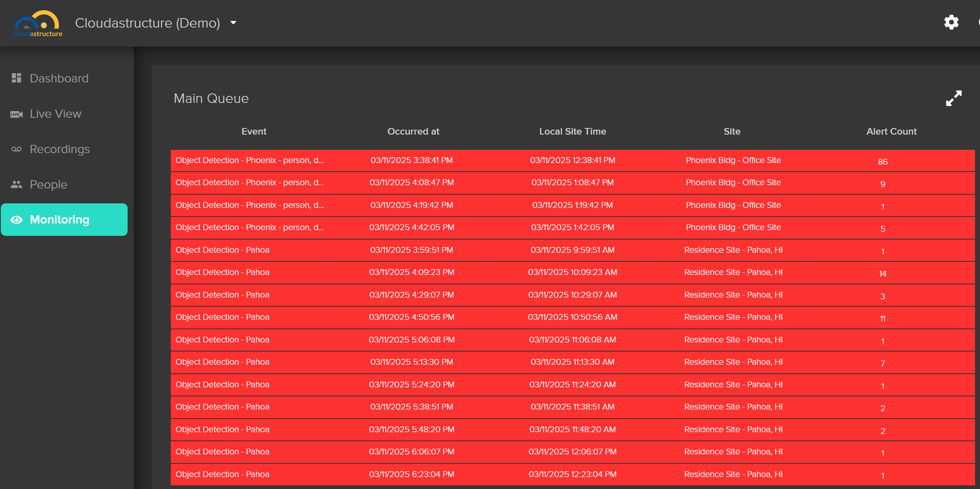980x489 pixels.
Task: Click the People group icon
Action: coord(16,184)
